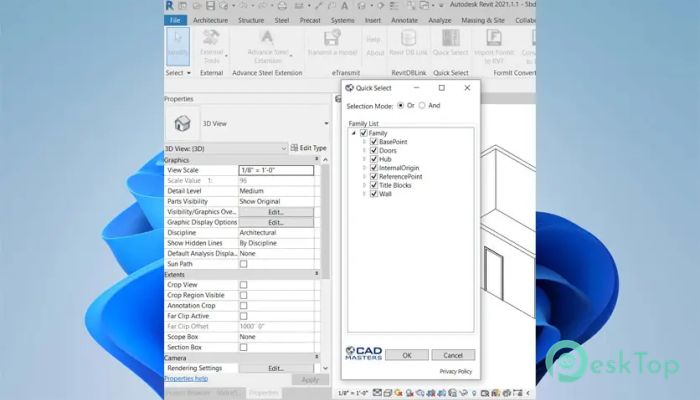Viewport: 700px width, 400px height.
Task: Switch to the Annotate ribbon tab
Action: coord(404,20)
